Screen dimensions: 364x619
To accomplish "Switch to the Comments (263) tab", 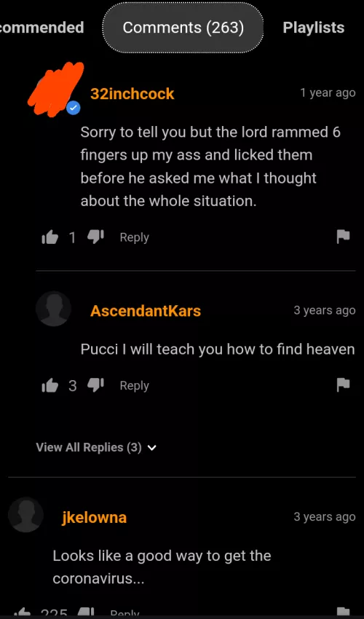I will tap(183, 28).
